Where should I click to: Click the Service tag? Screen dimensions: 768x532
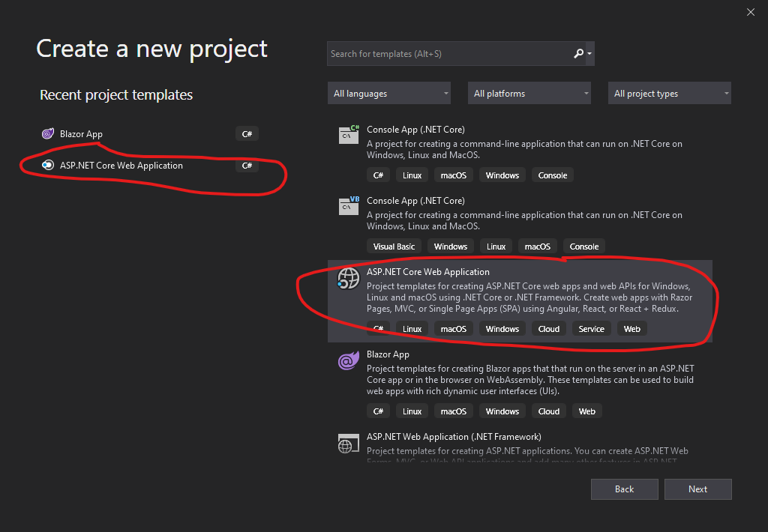(591, 329)
